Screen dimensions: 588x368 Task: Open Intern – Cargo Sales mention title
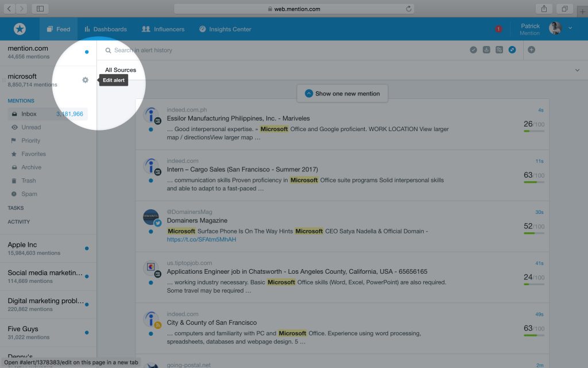click(x=242, y=170)
